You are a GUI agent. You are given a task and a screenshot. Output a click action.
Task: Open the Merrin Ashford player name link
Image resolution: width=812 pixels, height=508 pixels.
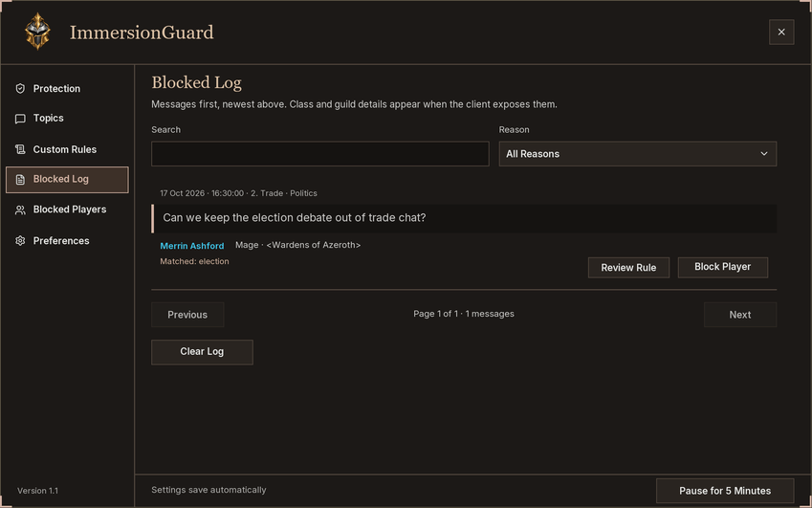coord(192,246)
